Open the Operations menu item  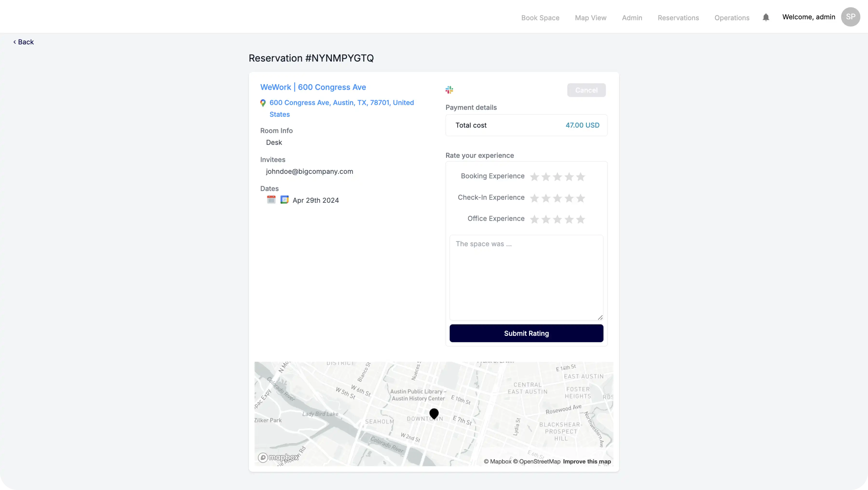732,18
